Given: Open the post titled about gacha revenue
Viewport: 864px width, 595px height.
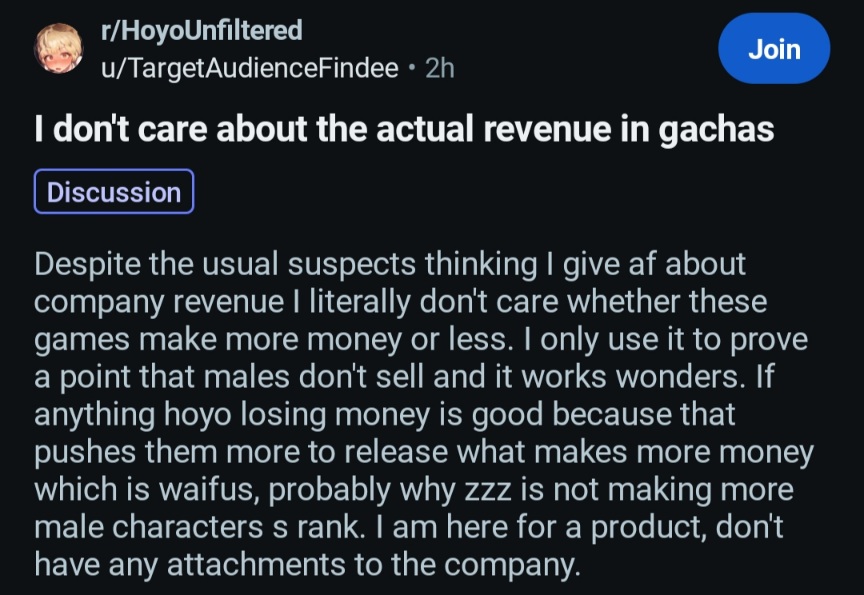Looking at the screenshot, I should pyautogui.click(x=404, y=129).
